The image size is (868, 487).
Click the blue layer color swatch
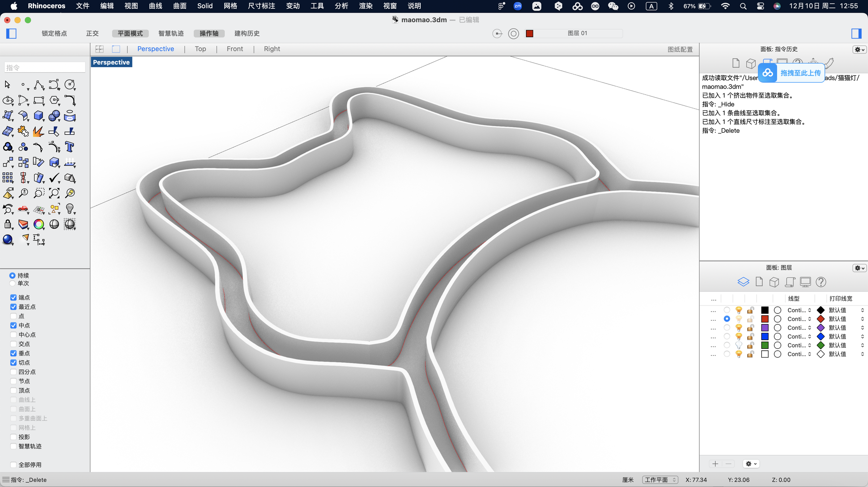pyautogui.click(x=765, y=337)
